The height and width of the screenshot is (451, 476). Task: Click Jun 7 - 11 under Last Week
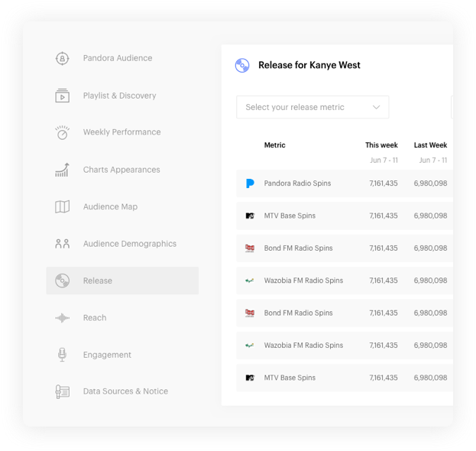[433, 160]
